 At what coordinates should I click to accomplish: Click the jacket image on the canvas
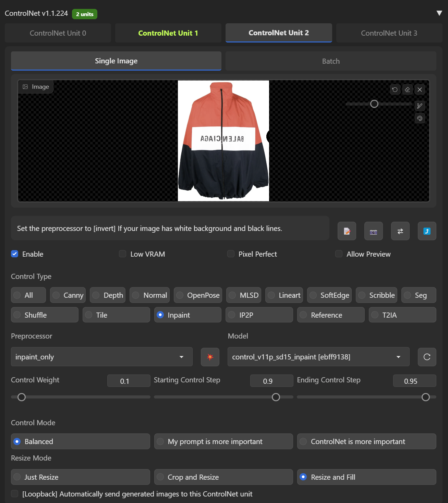click(x=223, y=141)
